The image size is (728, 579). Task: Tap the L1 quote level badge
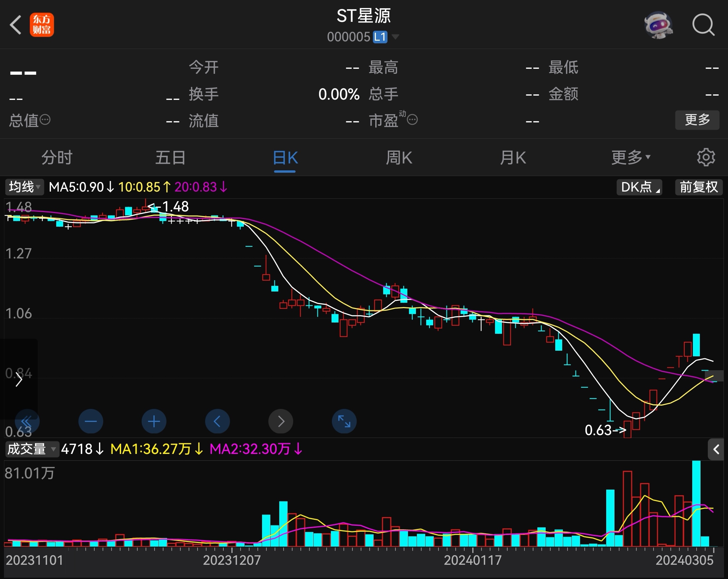[x=380, y=37]
